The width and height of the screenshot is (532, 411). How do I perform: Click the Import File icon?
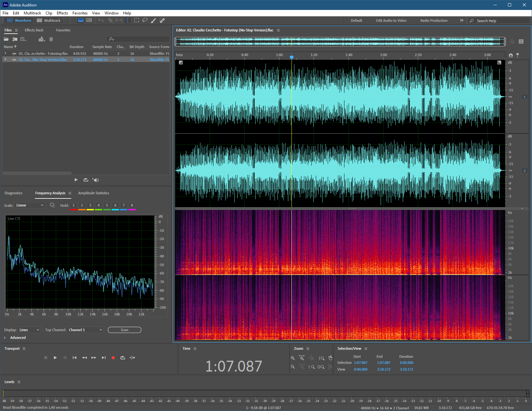pyautogui.click(x=15, y=39)
